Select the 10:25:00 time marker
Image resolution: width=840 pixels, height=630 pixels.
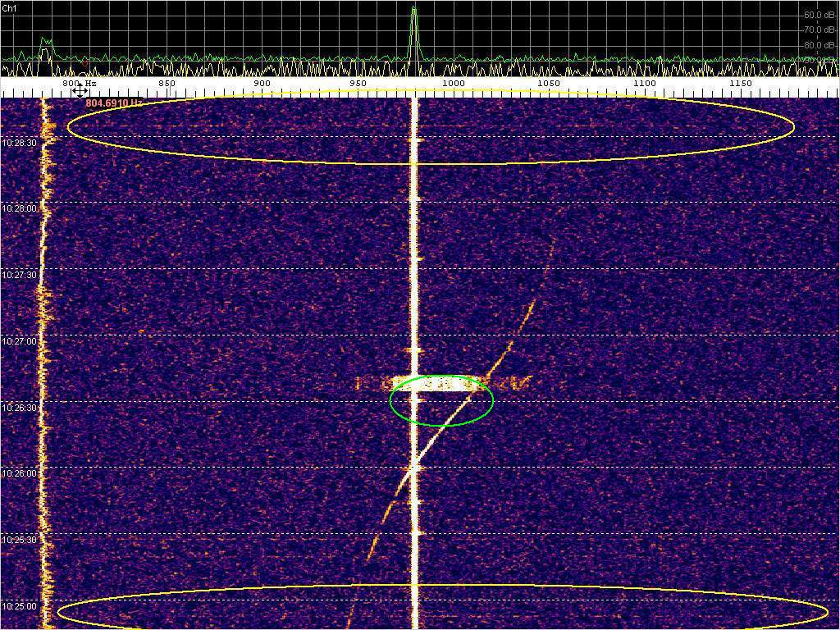[19, 606]
